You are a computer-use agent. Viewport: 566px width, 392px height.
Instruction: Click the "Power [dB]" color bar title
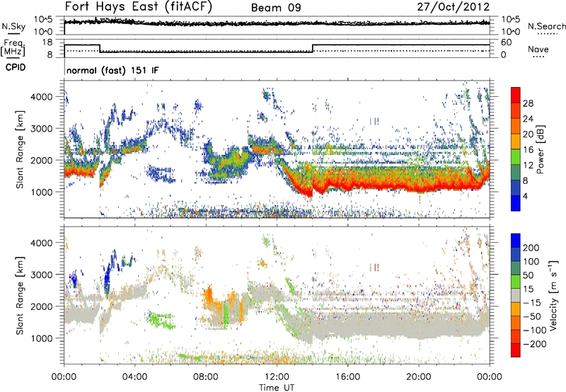(x=541, y=149)
